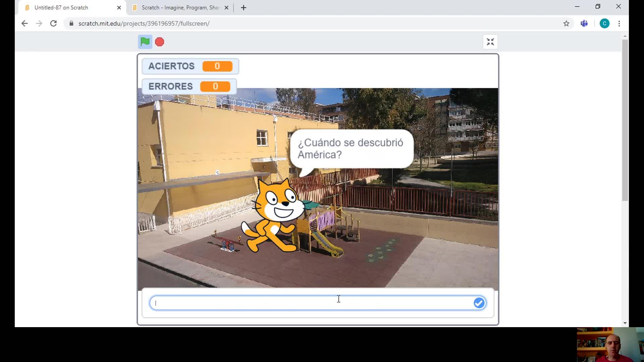Click the page vertical scrollbar thumb
This screenshot has width=644, height=362.
point(625,120)
